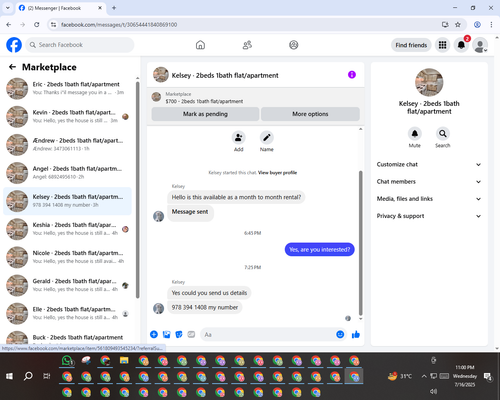Select the Messenger | Facebook tab
This screenshot has height=400, width=500.
coord(60,8)
